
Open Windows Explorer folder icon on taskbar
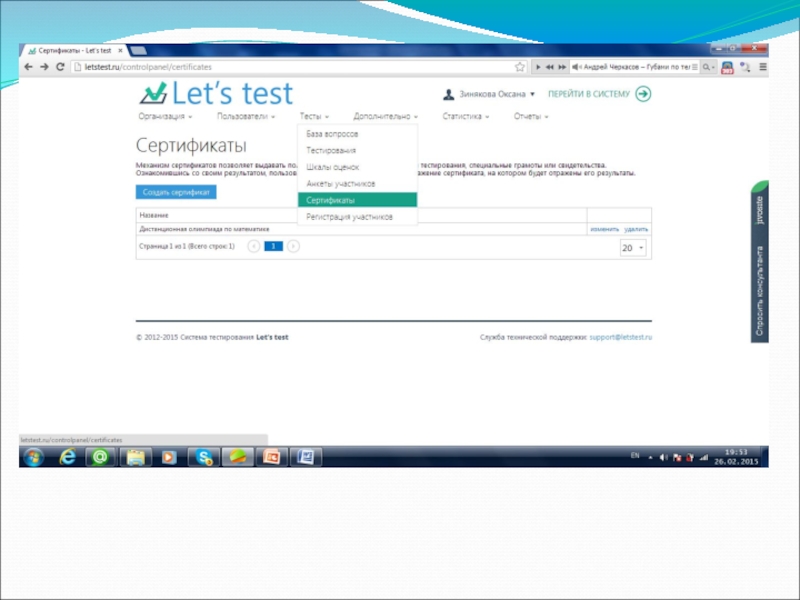tap(136, 457)
